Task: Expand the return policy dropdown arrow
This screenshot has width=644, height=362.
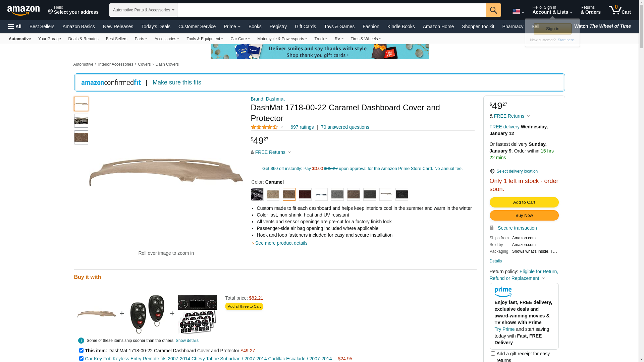Action: [x=544, y=279]
